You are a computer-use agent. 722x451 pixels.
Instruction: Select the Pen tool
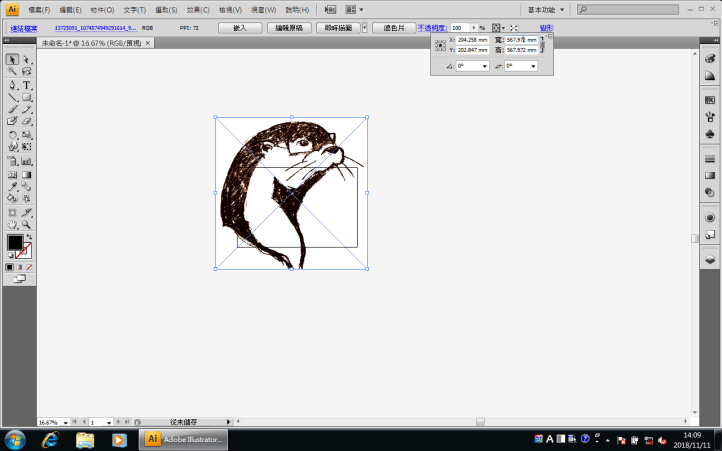coord(12,85)
